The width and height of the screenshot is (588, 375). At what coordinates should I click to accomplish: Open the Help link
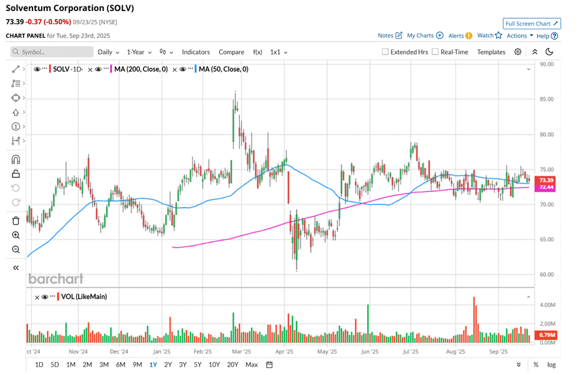(x=547, y=36)
